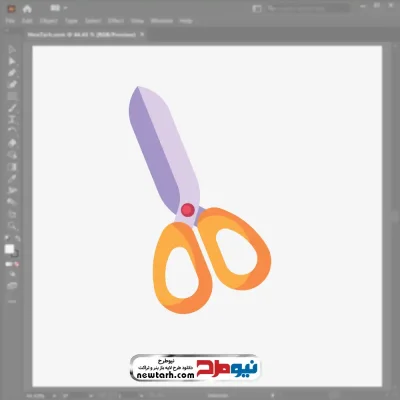This screenshot has height=400, width=400.
Task: Select the Direct Selection tool
Action: [12, 61]
